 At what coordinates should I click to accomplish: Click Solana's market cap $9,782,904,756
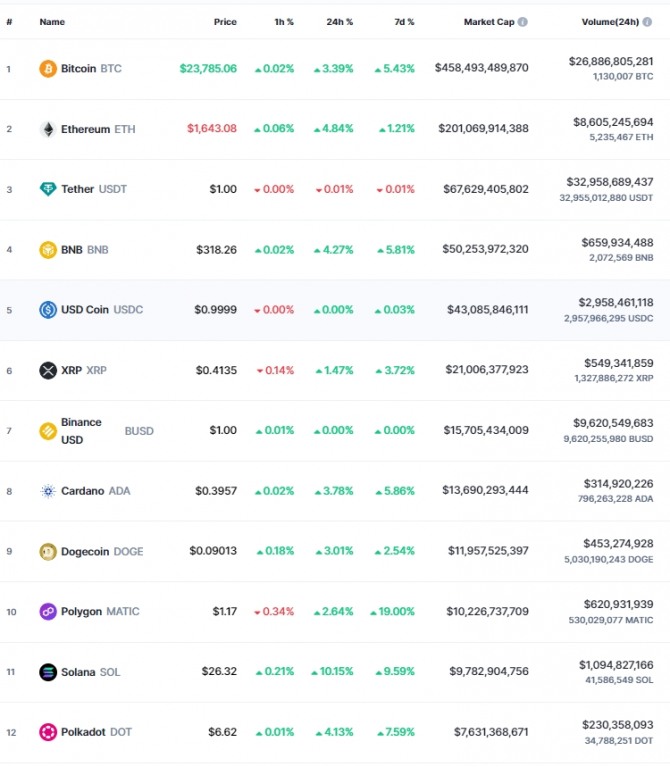pyautogui.click(x=489, y=671)
